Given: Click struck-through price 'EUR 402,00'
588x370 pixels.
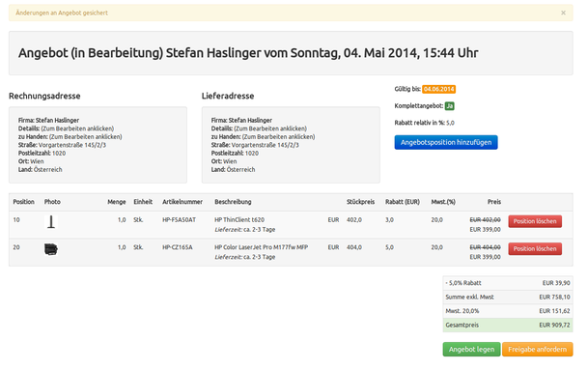Looking at the screenshot, I should click(486, 220).
